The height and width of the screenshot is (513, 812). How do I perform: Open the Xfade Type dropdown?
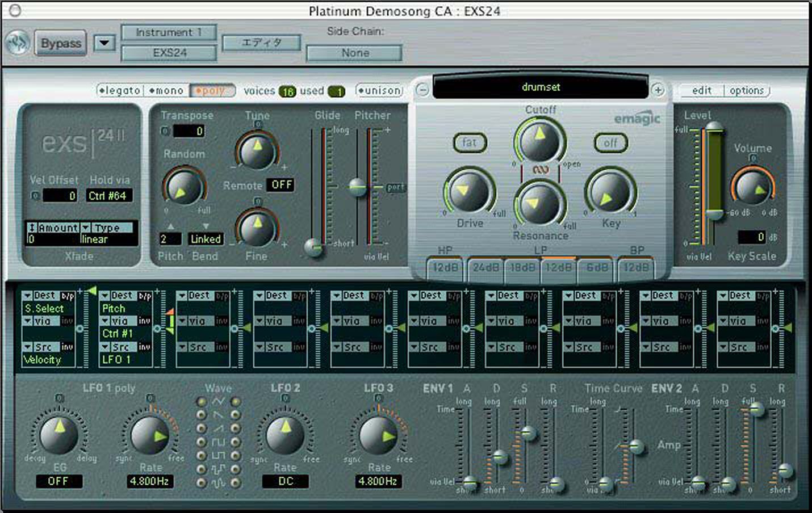(86, 228)
